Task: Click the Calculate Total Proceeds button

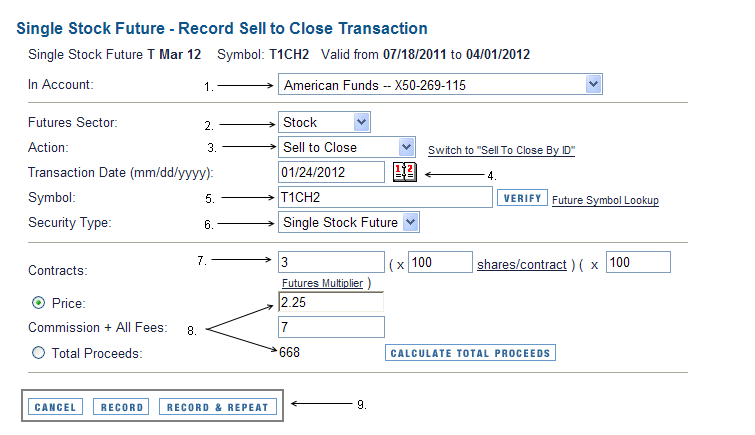Action: 470,353
